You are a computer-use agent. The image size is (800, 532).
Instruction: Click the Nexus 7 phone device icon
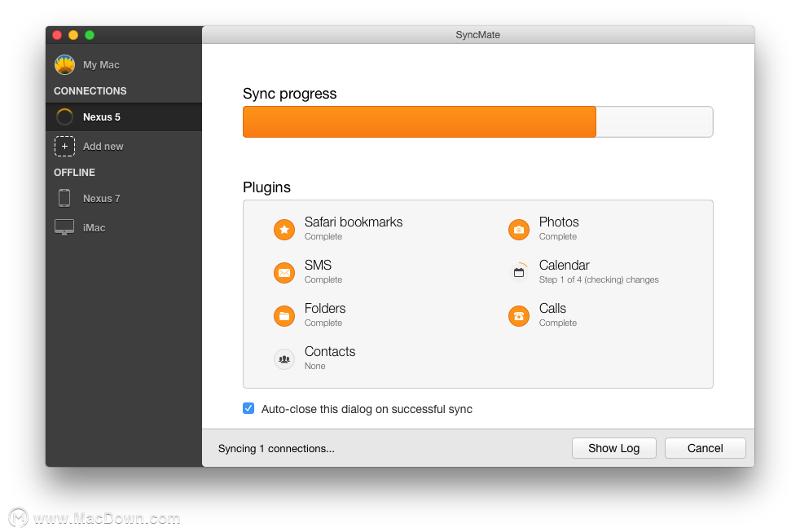tap(64, 198)
